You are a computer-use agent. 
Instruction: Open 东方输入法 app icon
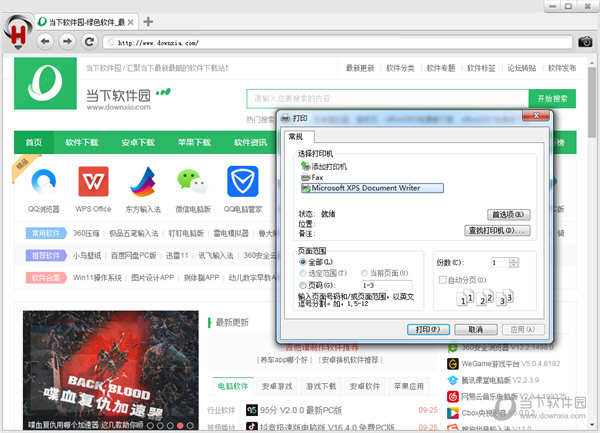point(143,181)
